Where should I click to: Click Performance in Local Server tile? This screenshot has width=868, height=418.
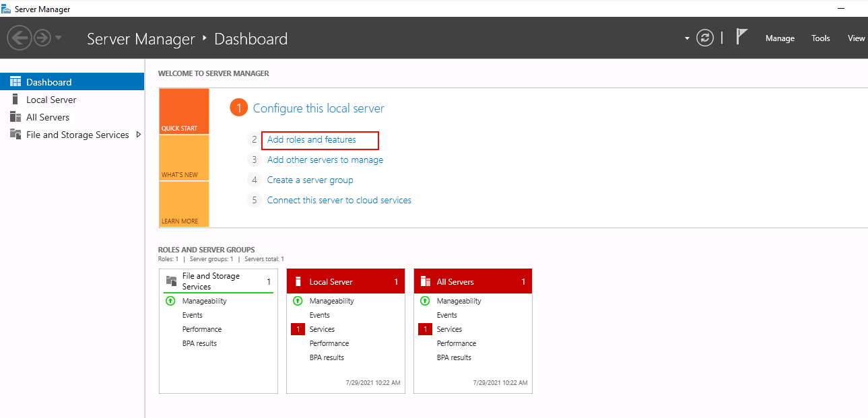tap(329, 343)
